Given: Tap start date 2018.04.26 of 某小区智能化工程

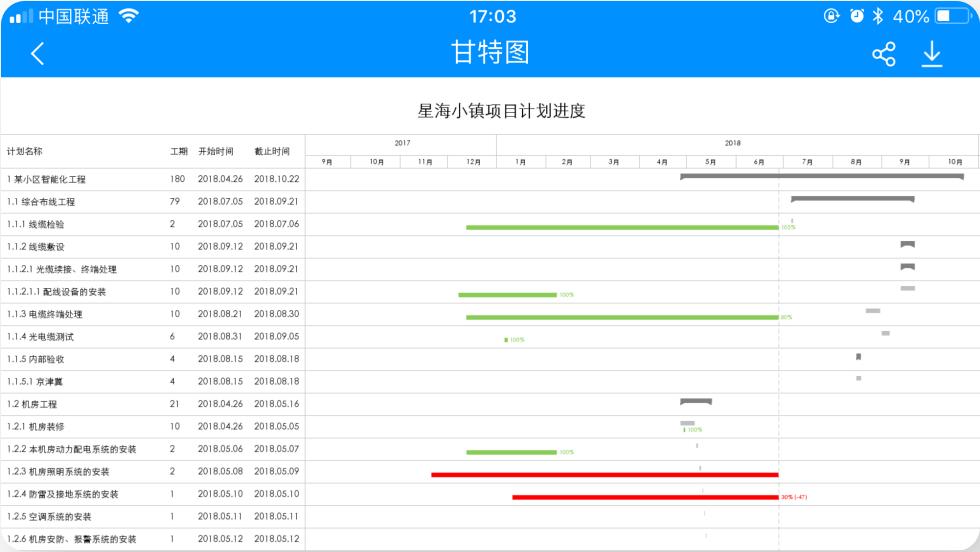Looking at the screenshot, I should click(220, 179).
